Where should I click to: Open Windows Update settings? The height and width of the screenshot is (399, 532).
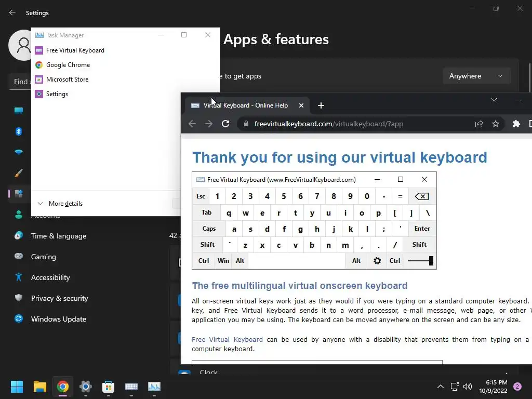[x=59, y=319]
